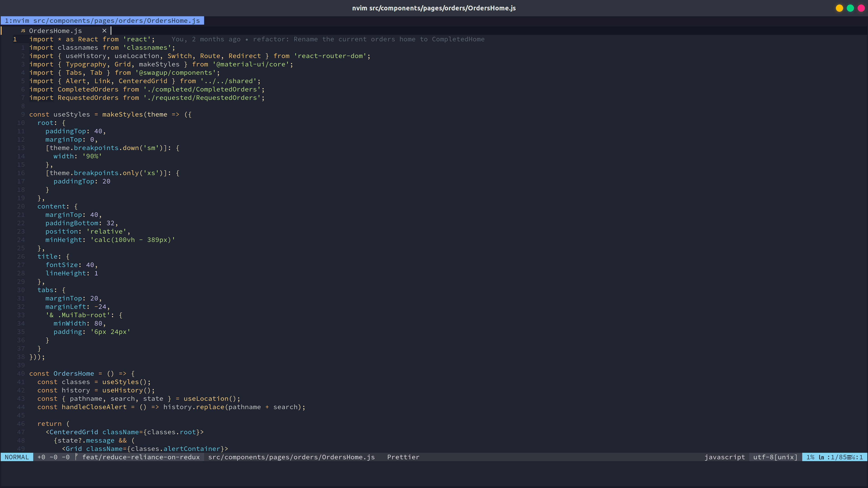Click the git branch icon in the statusline
Screen dimensions: 868x488
[x=76, y=457]
